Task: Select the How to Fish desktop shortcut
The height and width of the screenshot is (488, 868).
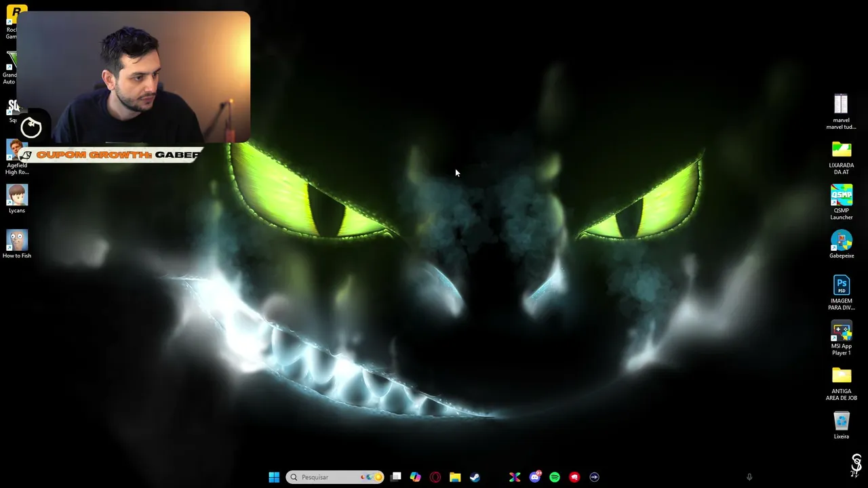Action: 17,245
